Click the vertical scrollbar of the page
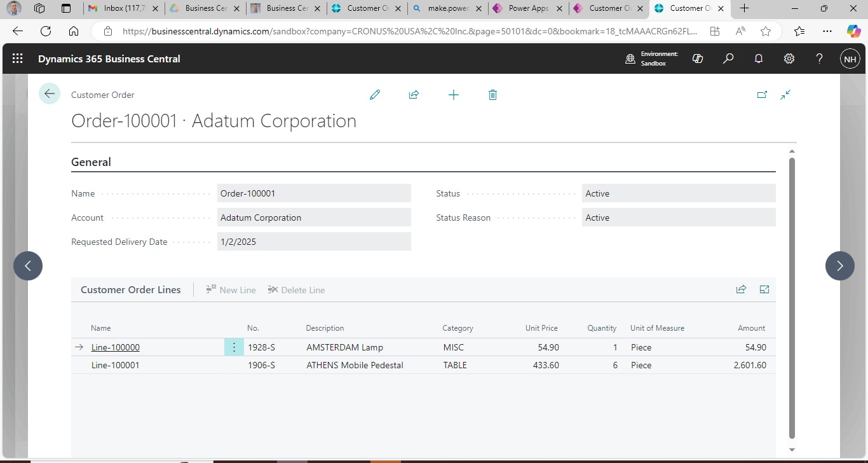Screen dimensions: 868x463 [792, 298]
